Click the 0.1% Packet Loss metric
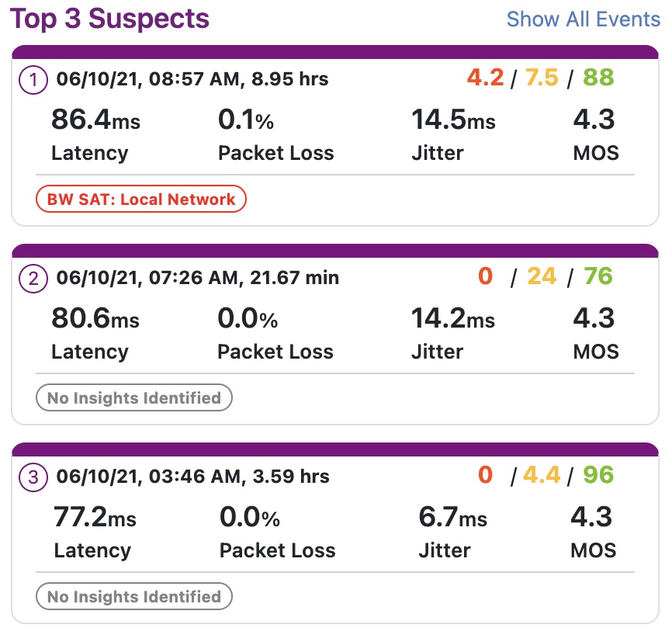672x635 pixels. click(x=246, y=120)
